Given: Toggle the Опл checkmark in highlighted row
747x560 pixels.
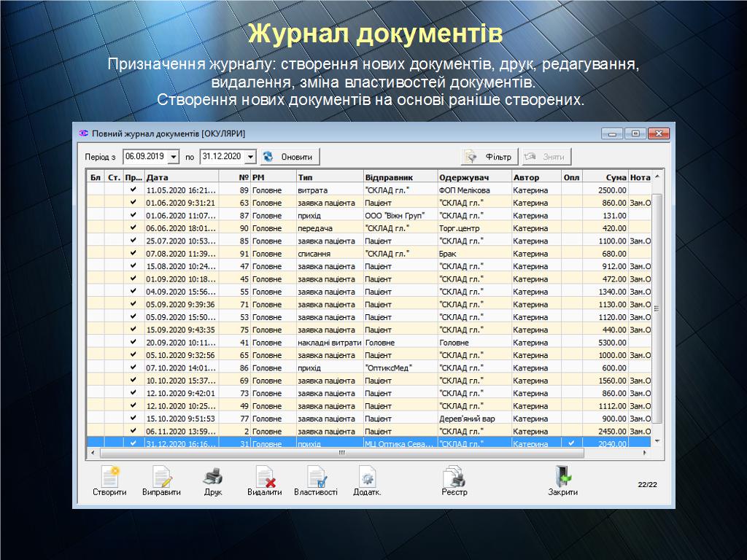Looking at the screenshot, I should (571, 443).
